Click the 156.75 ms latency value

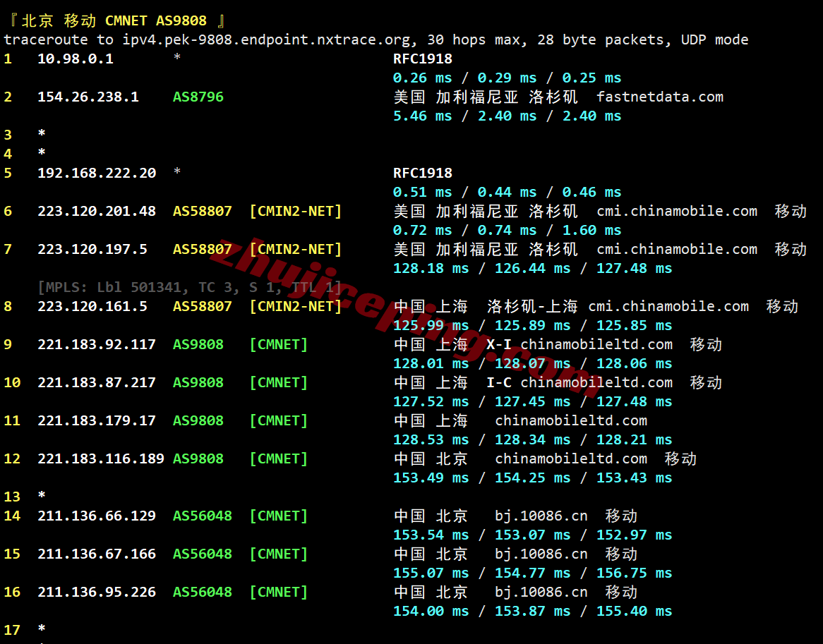[634, 573]
